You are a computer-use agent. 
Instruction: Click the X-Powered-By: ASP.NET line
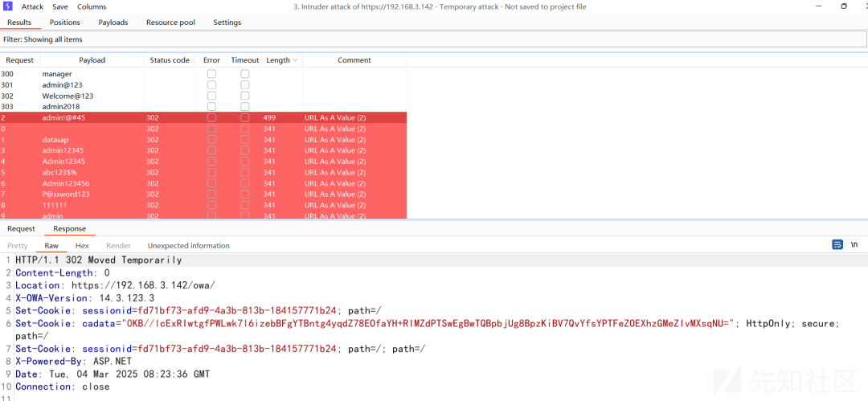pos(73,361)
